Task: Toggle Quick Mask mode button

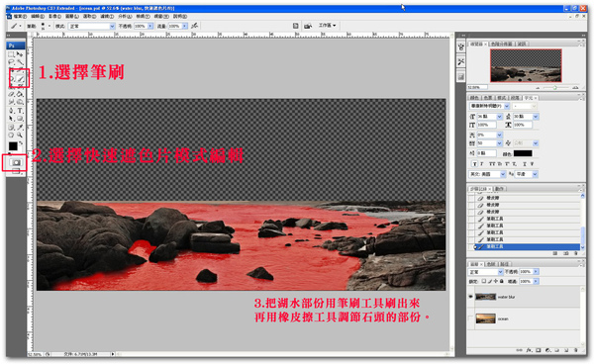Action: click(x=16, y=162)
